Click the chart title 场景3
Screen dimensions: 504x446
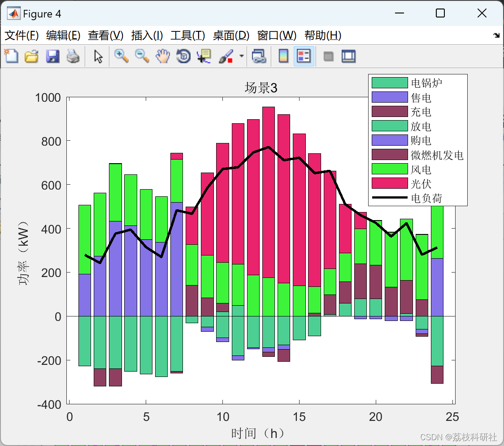click(x=261, y=88)
